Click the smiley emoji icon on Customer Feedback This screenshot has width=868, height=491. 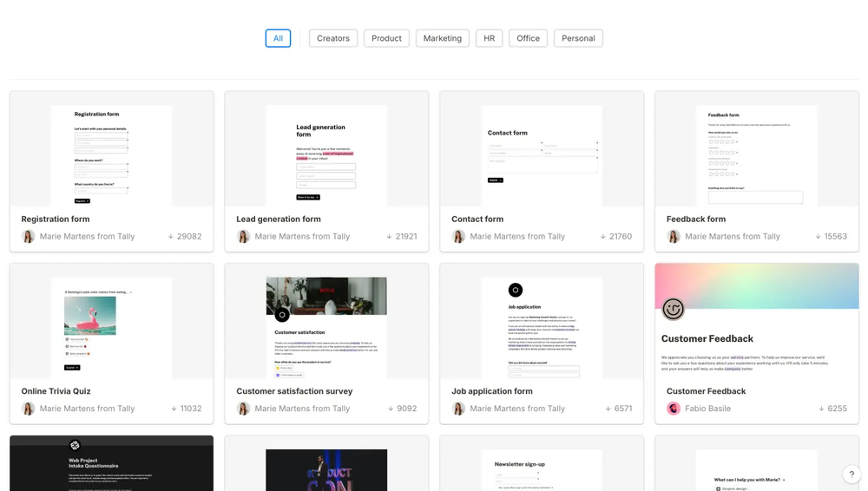tap(673, 308)
